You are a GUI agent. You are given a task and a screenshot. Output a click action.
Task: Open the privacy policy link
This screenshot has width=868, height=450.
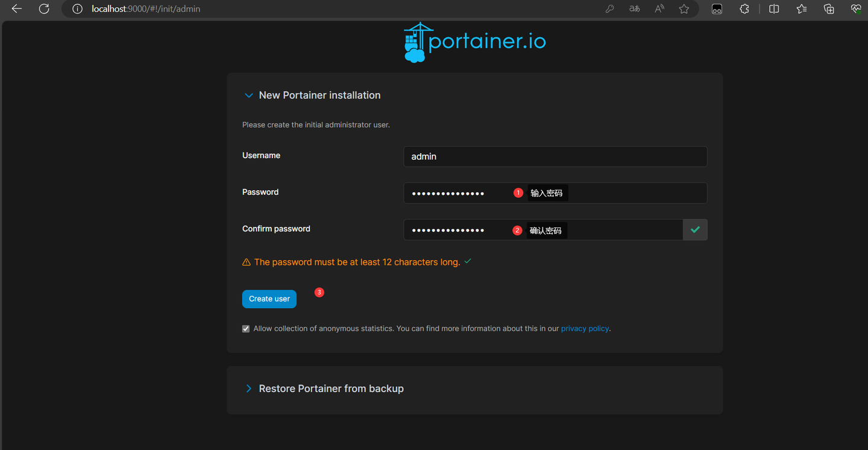point(584,328)
